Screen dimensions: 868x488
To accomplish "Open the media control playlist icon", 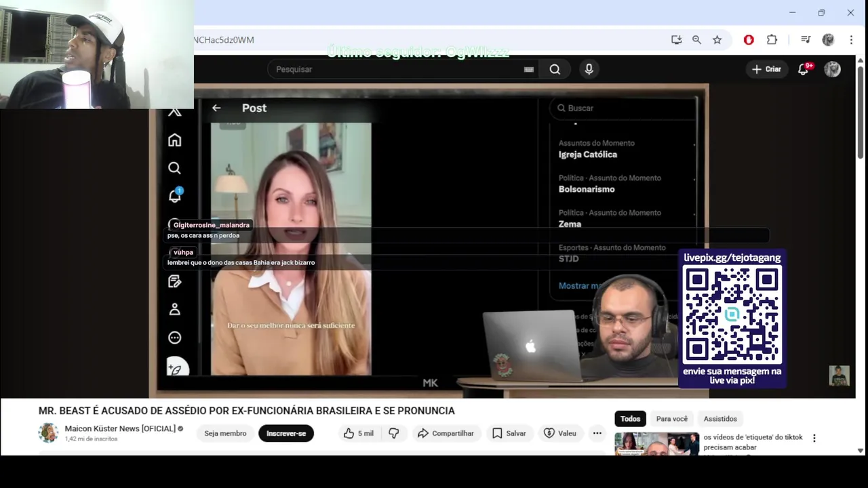I will coord(806,40).
